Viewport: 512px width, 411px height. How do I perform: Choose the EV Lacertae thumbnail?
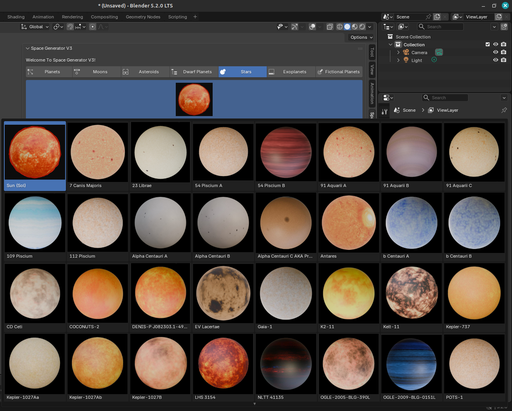coord(223,297)
